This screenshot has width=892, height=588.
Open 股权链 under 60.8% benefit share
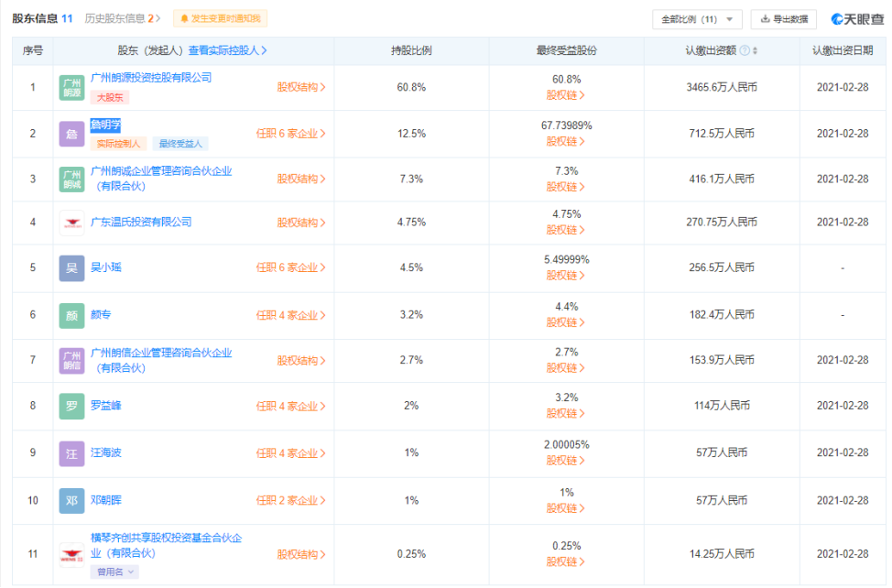[x=565, y=95]
